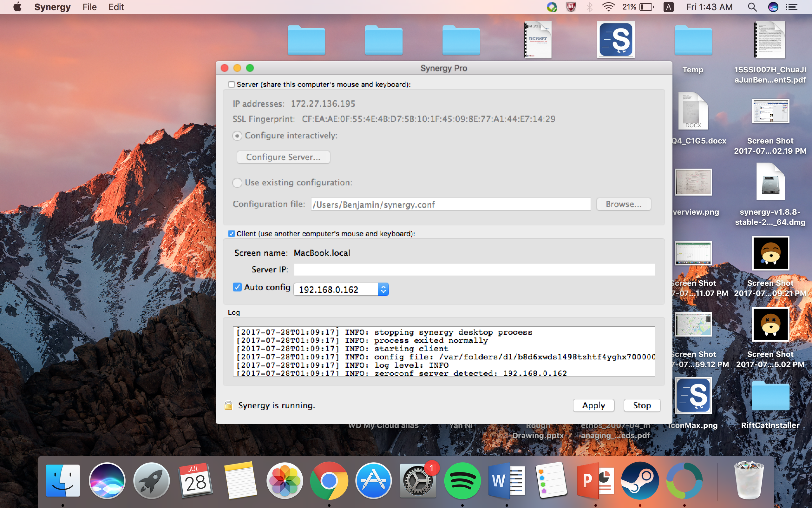Open Steam in the Dock

(640, 480)
